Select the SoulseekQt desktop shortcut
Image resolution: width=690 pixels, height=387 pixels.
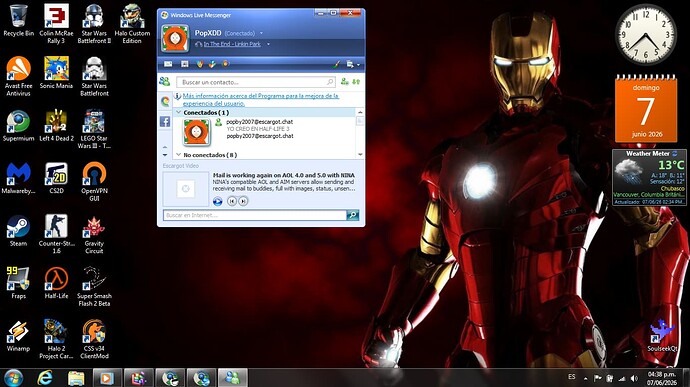662,335
